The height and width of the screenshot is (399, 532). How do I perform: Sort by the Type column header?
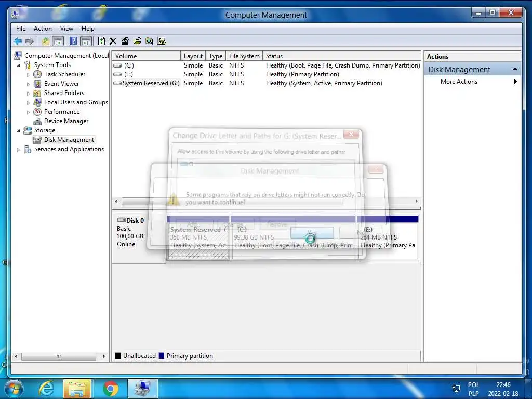pyautogui.click(x=216, y=56)
